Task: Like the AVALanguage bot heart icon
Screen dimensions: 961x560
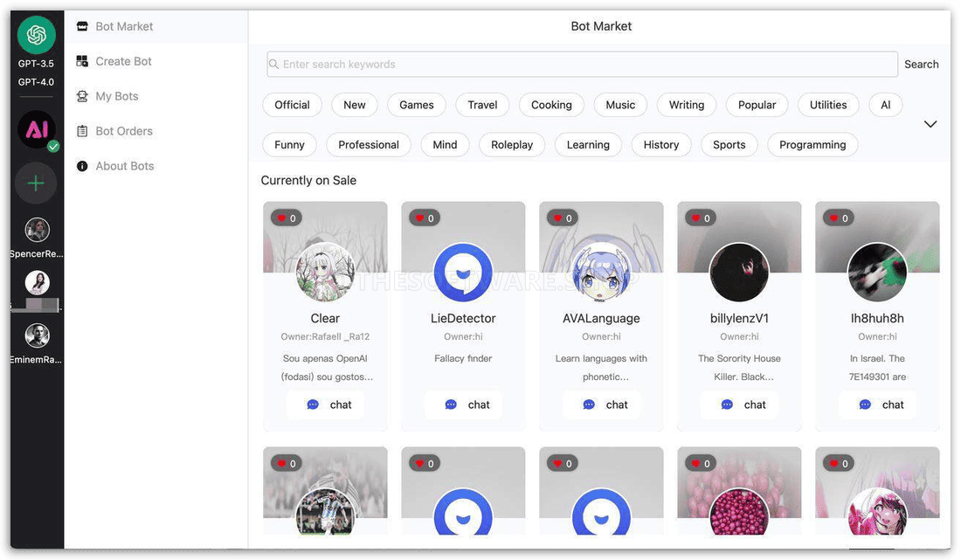Action: click(x=557, y=218)
